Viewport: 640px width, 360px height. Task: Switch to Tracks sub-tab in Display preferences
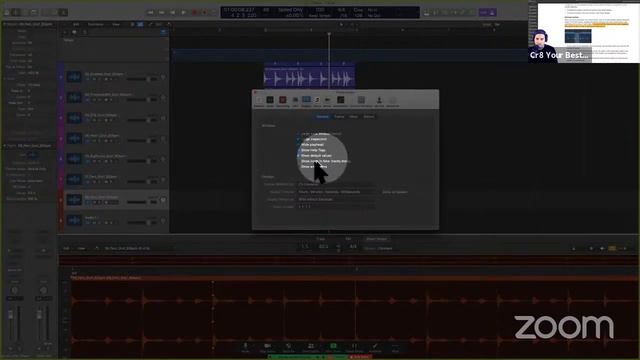339,117
